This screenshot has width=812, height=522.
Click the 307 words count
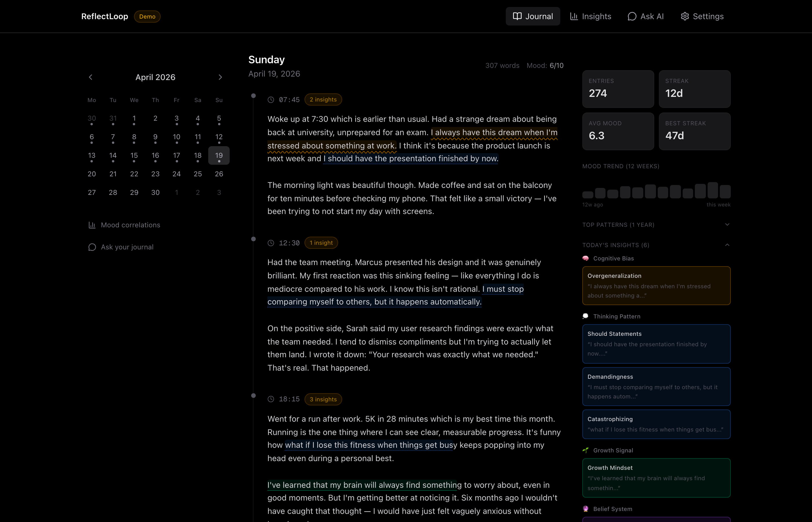[x=502, y=66]
